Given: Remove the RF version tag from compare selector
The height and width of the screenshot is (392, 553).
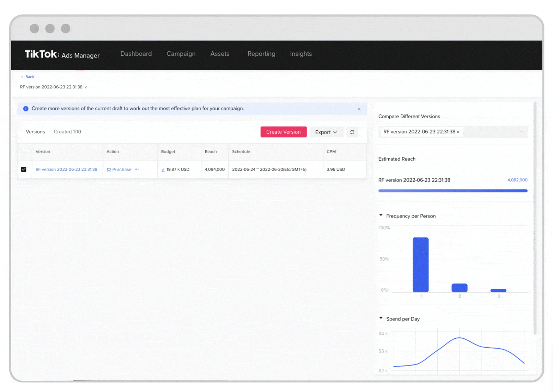Looking at the screenshot, I should (458, 132).
